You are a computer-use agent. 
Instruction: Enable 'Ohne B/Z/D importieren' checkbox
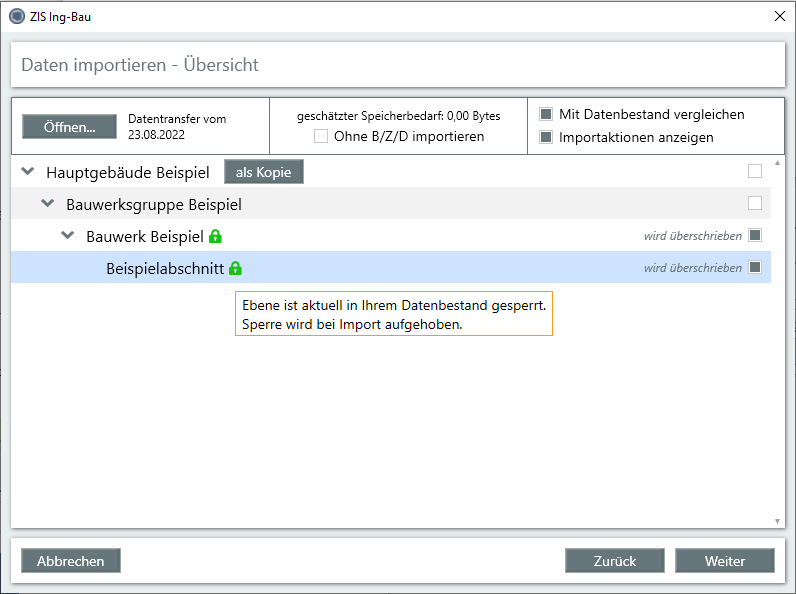(321, 136)
